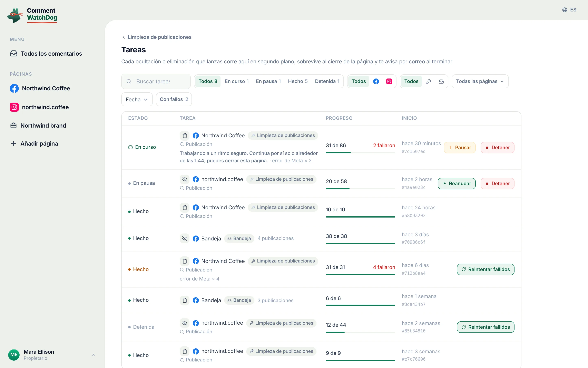Select Todos source filter
The height and width of the screenshot is (368, 588).
[x=411, y=81]
